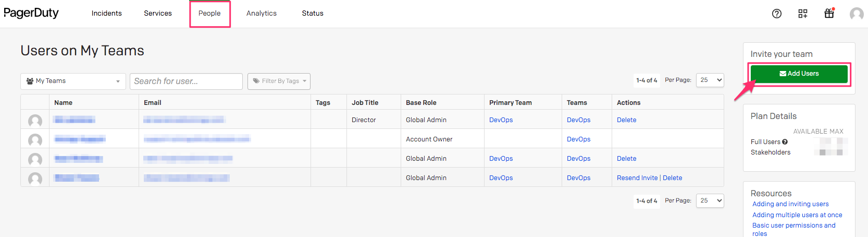Go to the Incidents menu

[106, 14]
